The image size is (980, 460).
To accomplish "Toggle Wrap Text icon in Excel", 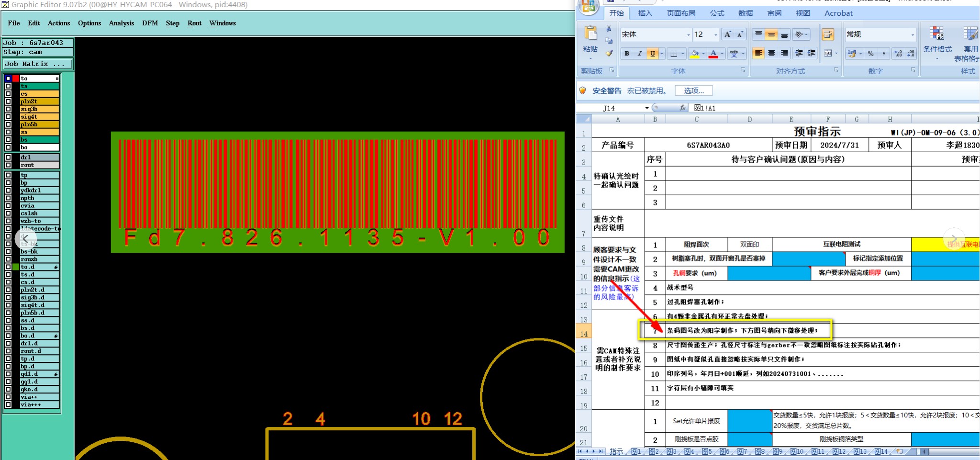I will [828, 34].
